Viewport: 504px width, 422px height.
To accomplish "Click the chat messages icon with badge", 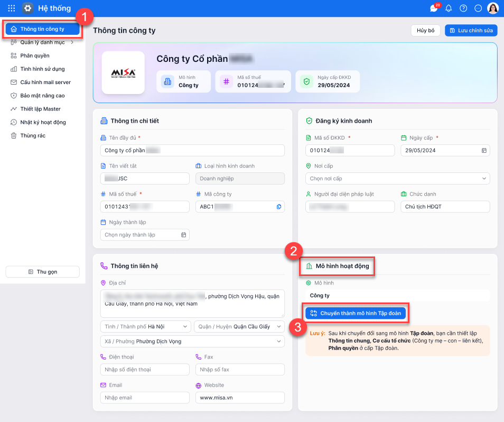I will tap(434, 8).
